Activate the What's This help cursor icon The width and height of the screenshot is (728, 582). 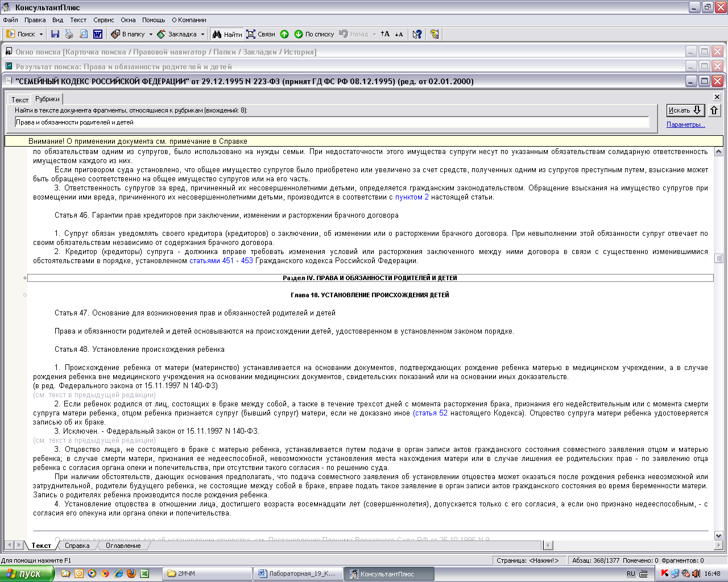[417, 34]
